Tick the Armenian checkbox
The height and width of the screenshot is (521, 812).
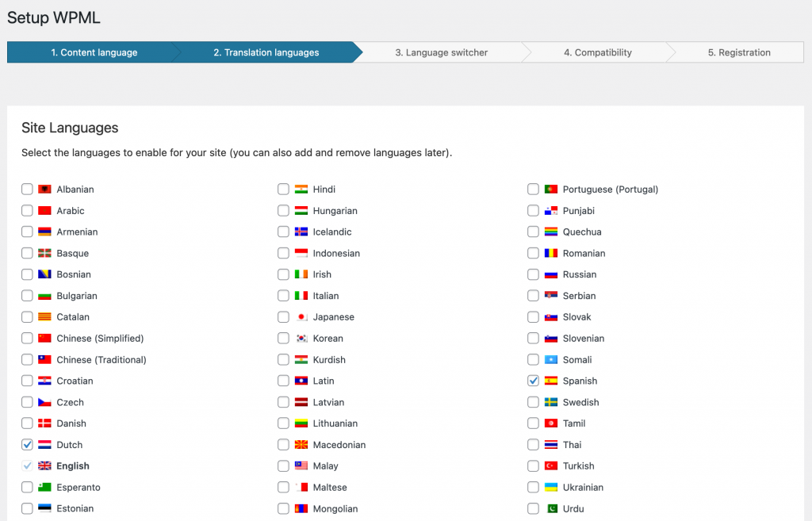[27, 232]
